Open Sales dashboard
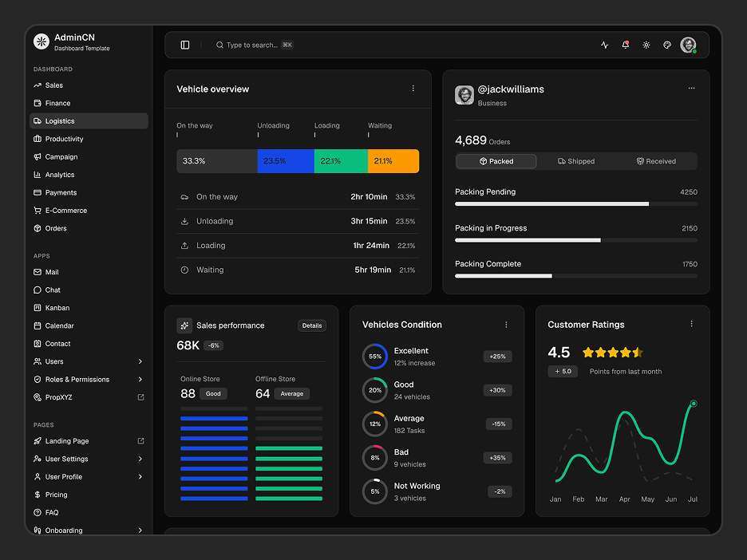The width and height of the screenshot is (747, 560). point(89,85)
